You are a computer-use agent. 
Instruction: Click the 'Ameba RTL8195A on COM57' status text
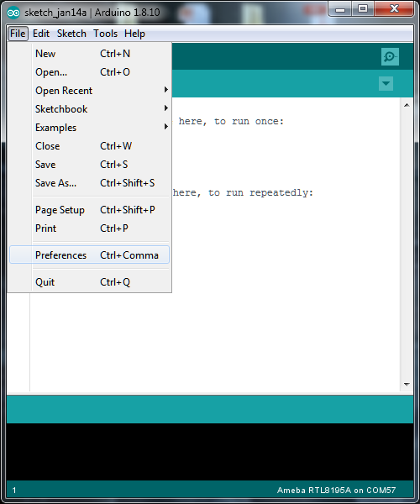(336, 491)
